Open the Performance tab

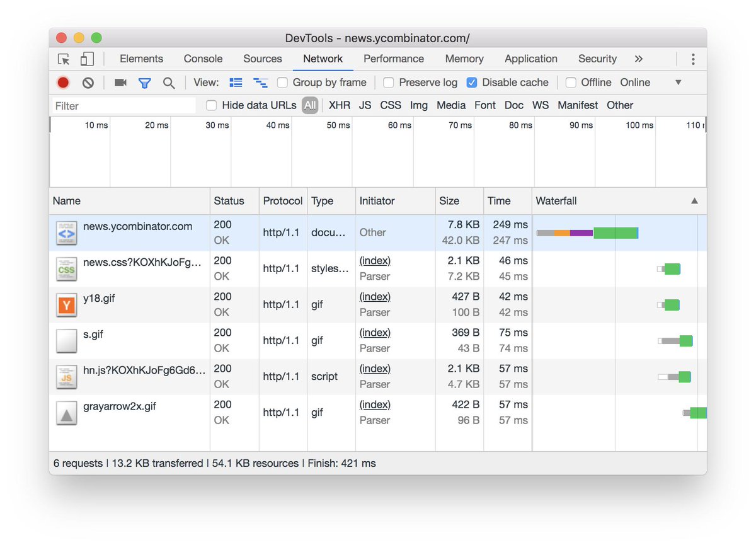394,59
